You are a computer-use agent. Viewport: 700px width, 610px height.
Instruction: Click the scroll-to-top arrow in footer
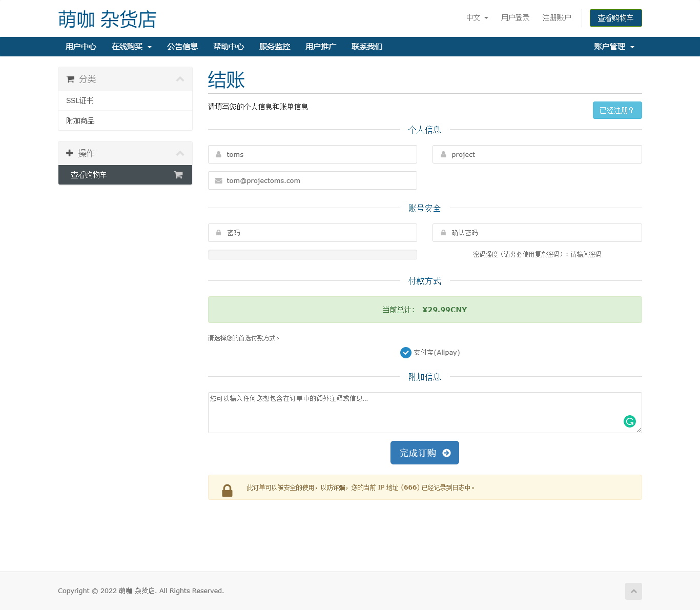tap(633, 591)
